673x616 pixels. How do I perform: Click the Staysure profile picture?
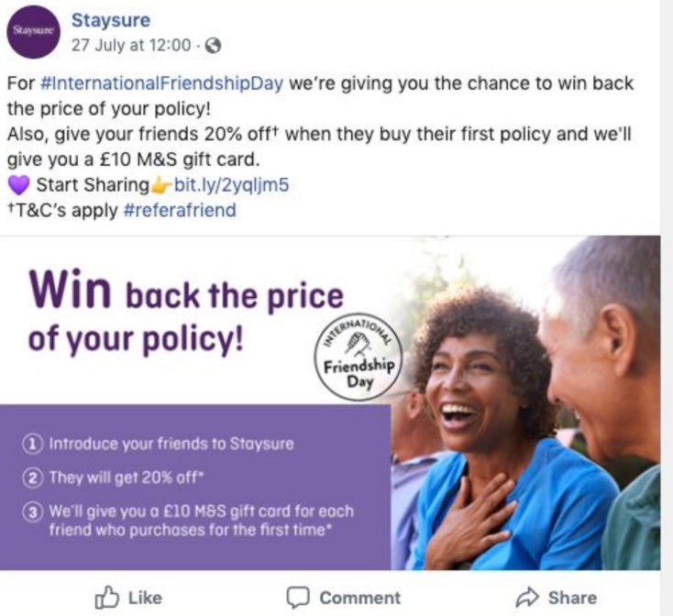coord(34,32)
